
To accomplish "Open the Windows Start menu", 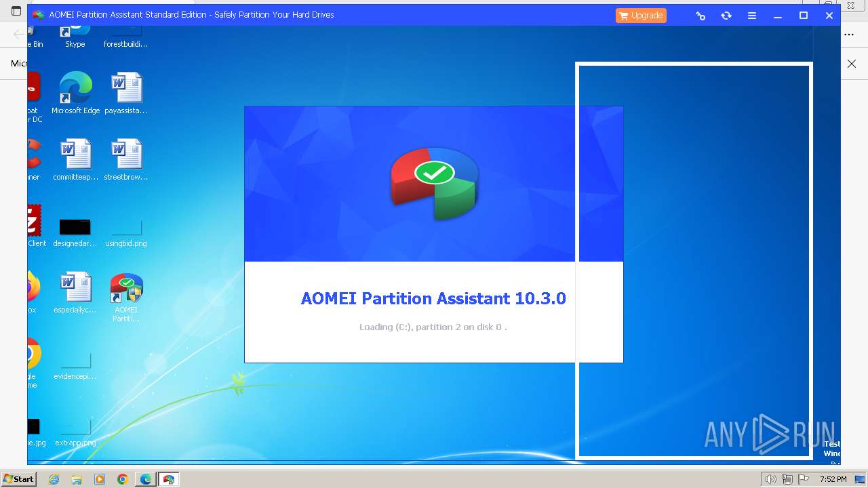I will click(19, 479).
